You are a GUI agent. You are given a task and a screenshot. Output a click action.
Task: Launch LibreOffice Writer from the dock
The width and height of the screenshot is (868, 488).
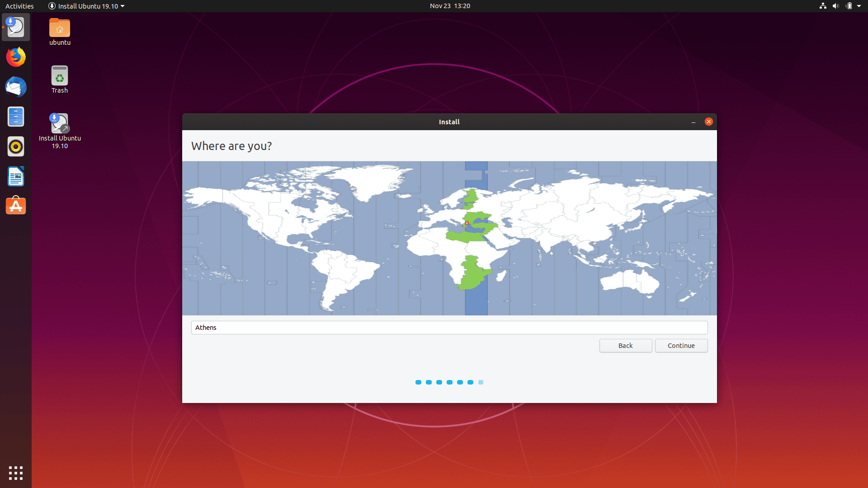tap(16, 177)
